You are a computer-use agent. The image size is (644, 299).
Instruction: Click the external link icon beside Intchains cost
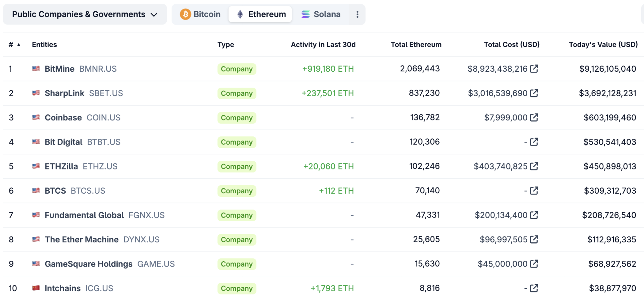(x=533, y=288)
